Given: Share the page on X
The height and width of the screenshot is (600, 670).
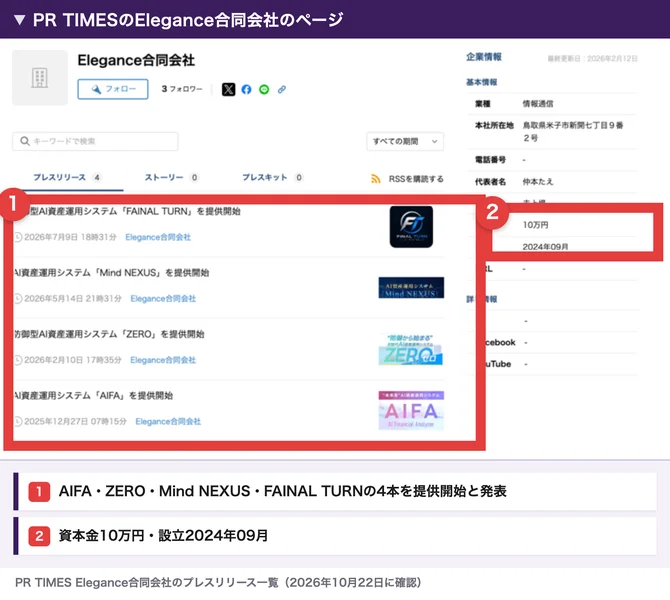Looking at the screenshot, I should (228, 89).
